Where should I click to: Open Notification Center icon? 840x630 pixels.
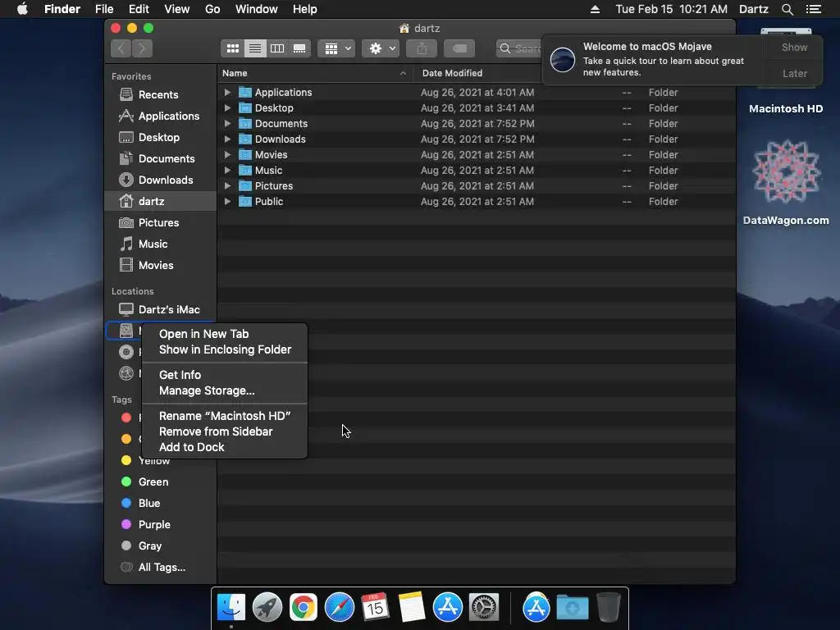[813, 9]
